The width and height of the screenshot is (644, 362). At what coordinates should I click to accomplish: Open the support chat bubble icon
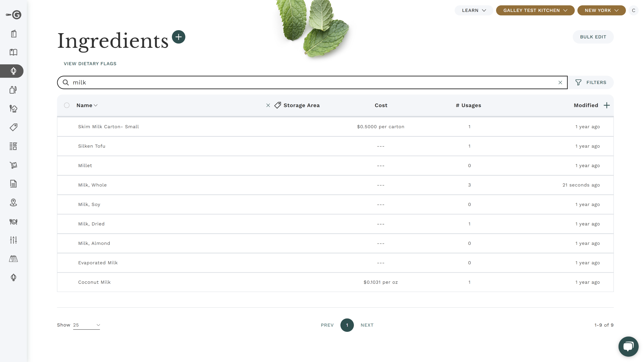click(x=628, y=346)
